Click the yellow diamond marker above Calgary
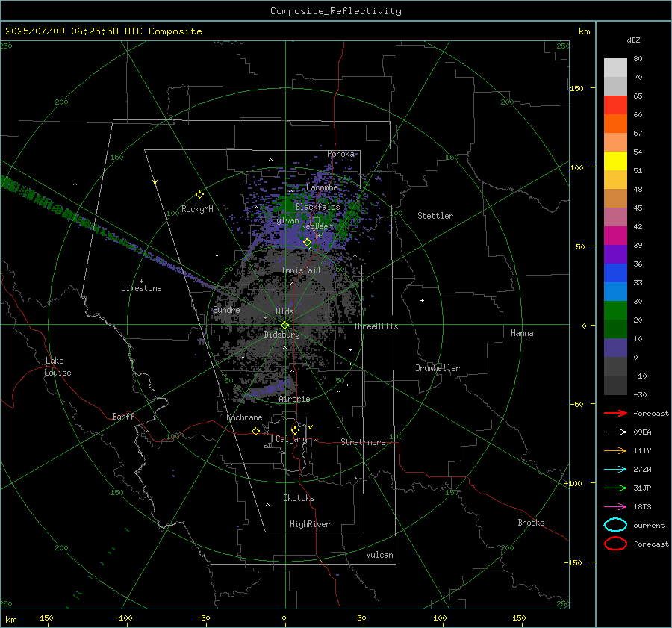The image size is (672, 628). (x=295, y=430)
